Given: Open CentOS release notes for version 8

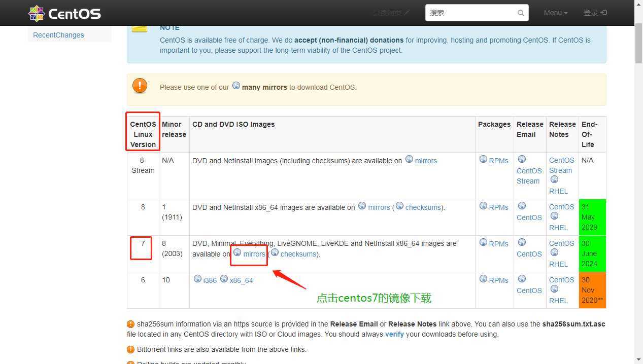Looking at the screenshot, I should pyautogui.click(x=561, y=207).
